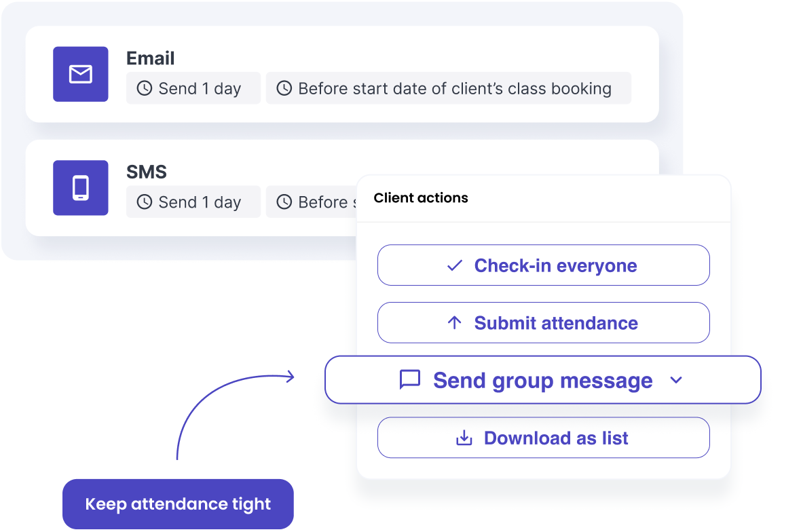Click the clock icon in SMS's Send 1 day
The height and width of the screenshot is (532, 801).
tap(144, 202)
